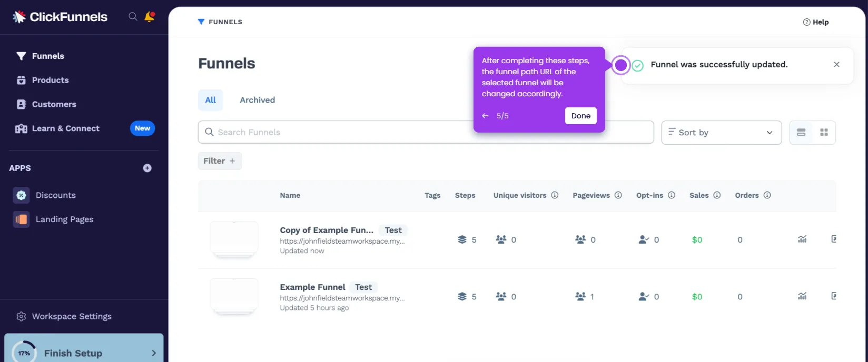Click steps icon for Copy of Example Funnel

(x=462, y=240)
